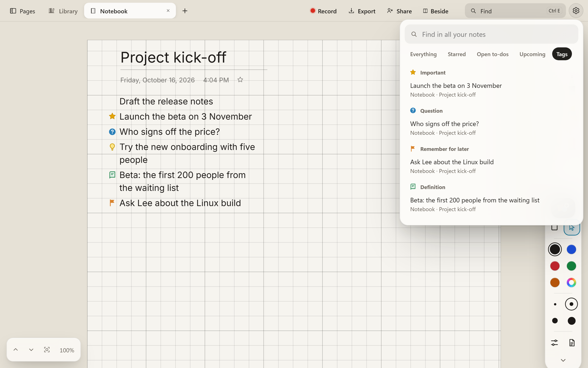
Task: Select the circled second stroke size
Action: tap(571, 304)
